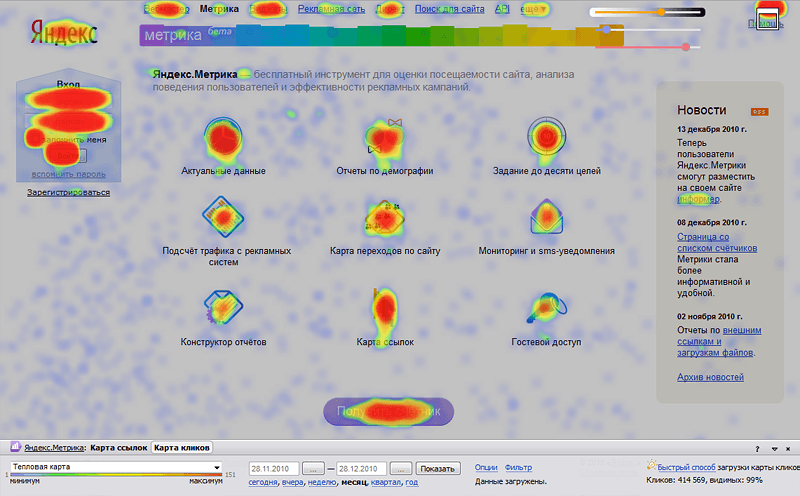Image resolution: width=800 pixels, height=496 pixels.
Task: Click the месяц period text
Action: coord(354,482)
